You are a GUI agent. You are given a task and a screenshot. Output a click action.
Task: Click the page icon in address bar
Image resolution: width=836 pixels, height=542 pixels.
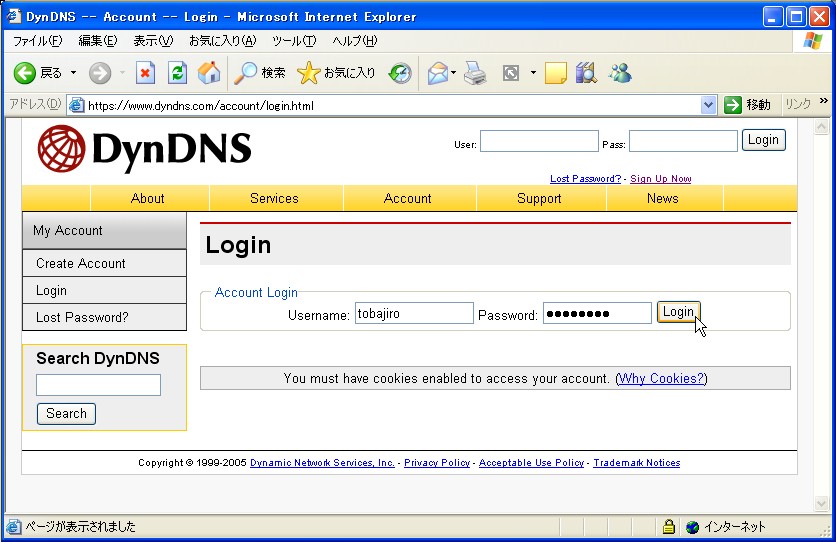(x=77, y=106)
